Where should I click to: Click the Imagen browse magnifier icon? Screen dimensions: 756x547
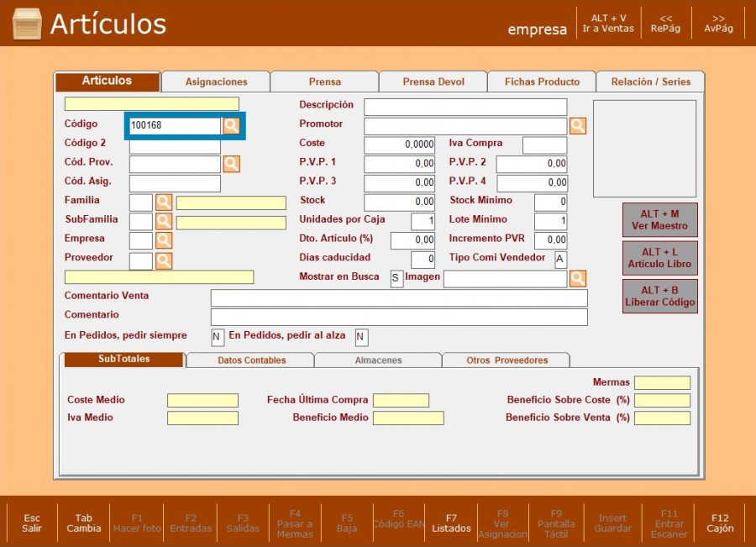click(x=578, y=279)
